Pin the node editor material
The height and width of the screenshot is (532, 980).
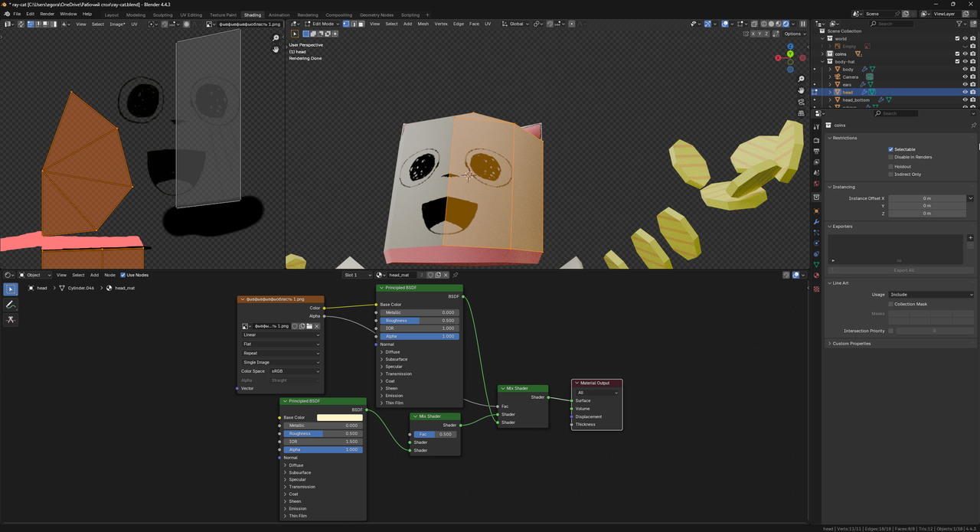click(456, 275)
